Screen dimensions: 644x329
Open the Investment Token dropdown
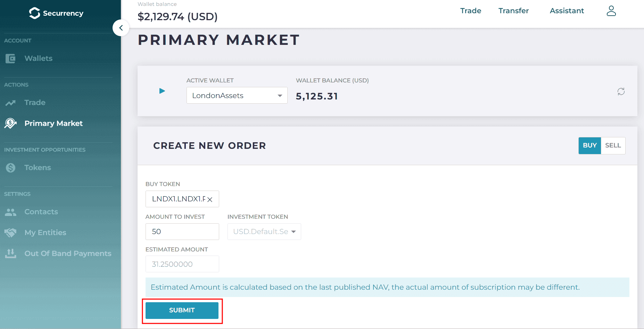tap(264, 232)
